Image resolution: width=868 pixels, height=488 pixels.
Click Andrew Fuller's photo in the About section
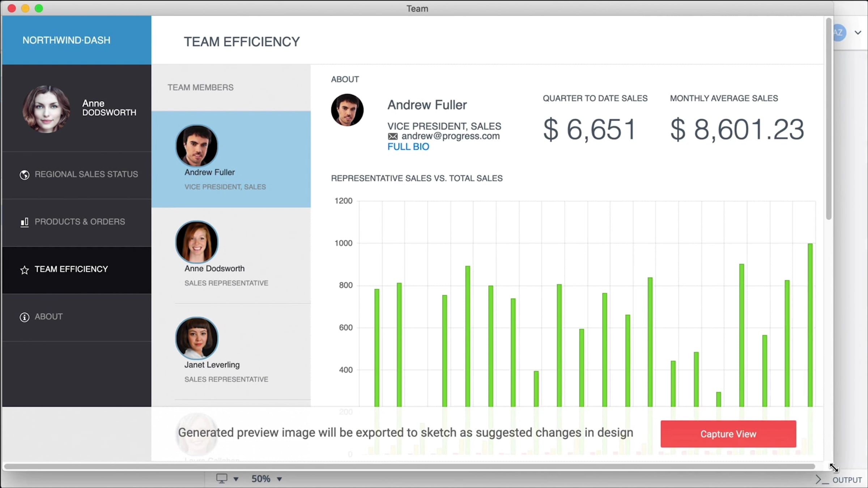pyautogui.click(x=347, y=110)
